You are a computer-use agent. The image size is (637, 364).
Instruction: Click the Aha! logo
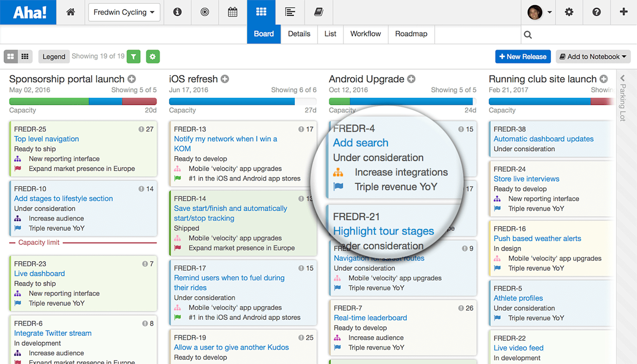pos(28,12)
